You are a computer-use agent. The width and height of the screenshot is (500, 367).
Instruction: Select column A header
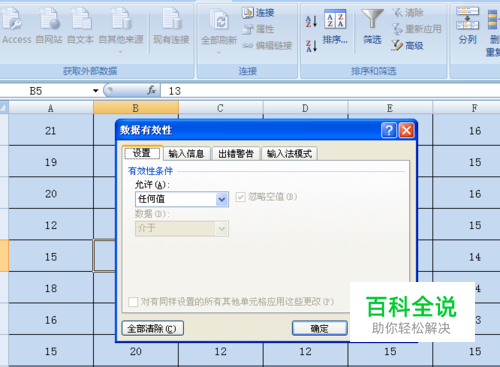click(51, 108)
